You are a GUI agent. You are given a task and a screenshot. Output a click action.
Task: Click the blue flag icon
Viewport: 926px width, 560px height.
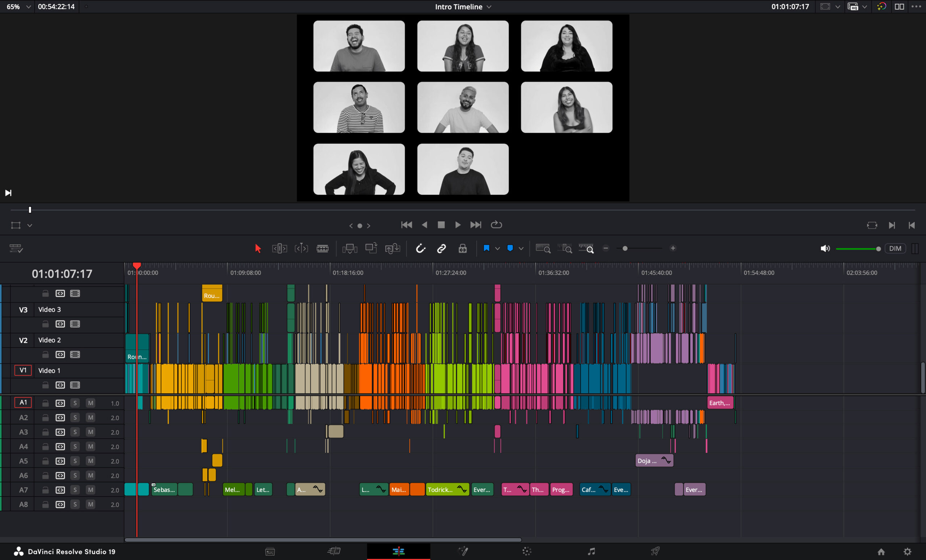(x=486, y=248)
